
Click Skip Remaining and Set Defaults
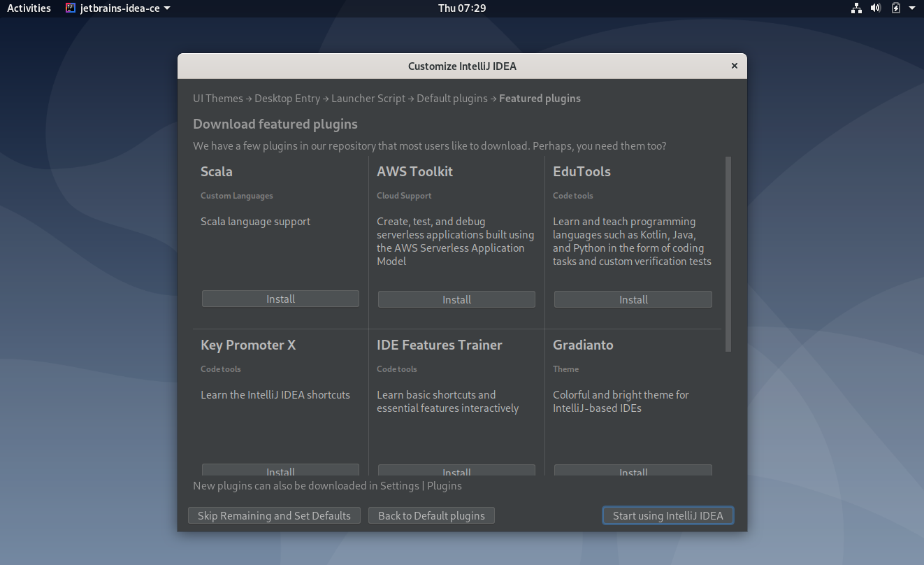[274, 515]
